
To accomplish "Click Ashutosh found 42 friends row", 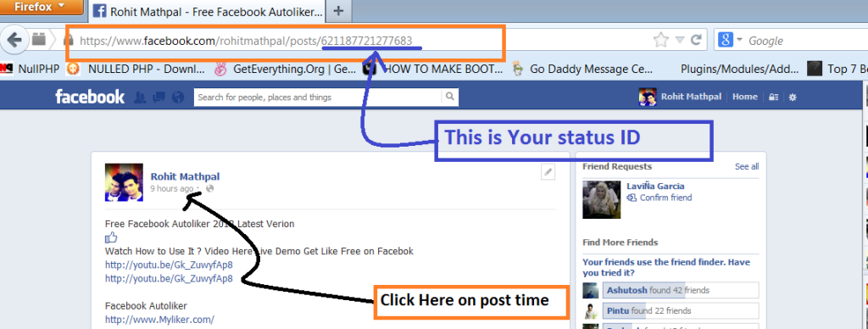I will (x=681, y=290).
